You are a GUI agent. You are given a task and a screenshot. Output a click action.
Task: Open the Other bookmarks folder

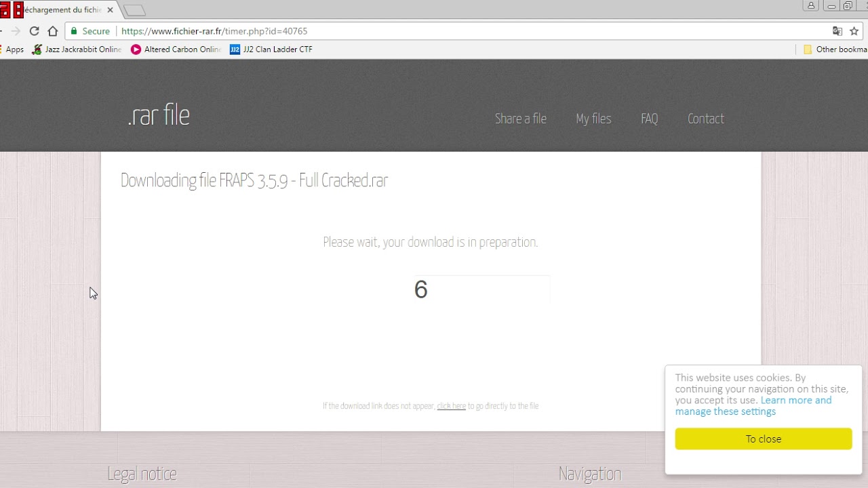click(835, 49)
